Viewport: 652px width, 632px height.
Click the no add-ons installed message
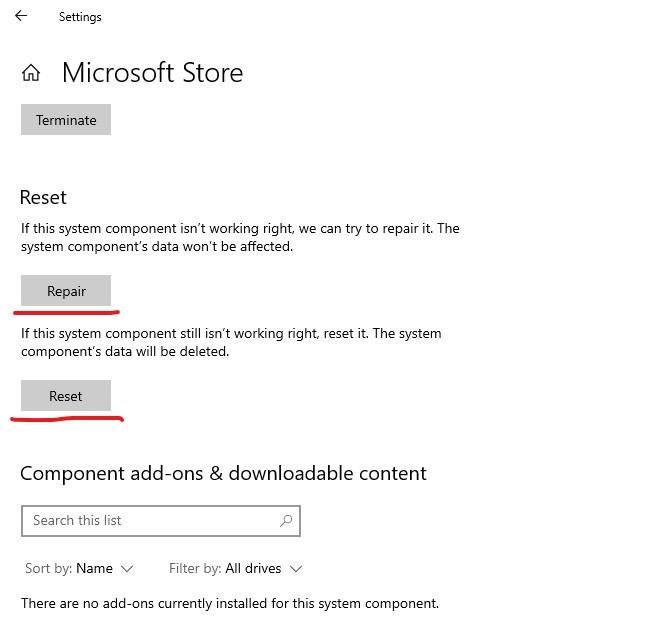[x=230, y=603]
